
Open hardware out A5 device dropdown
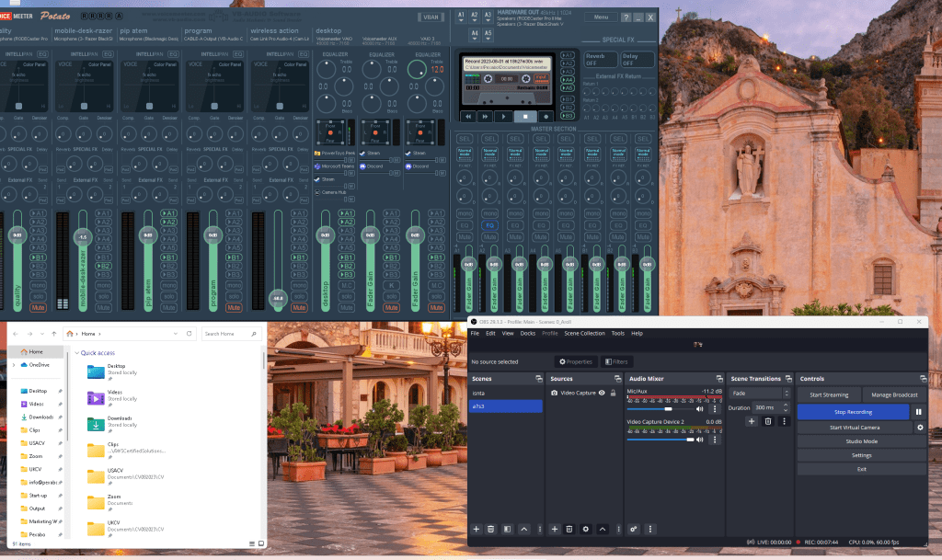[488, 36]
